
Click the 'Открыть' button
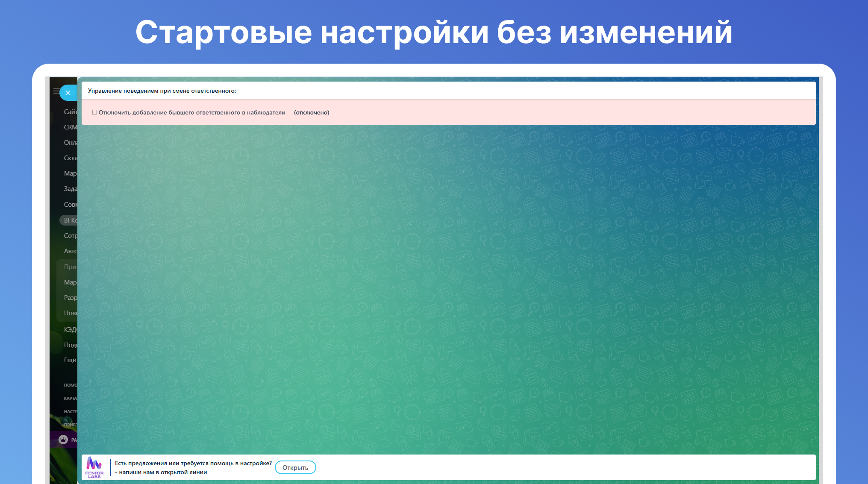pos(295,467)
